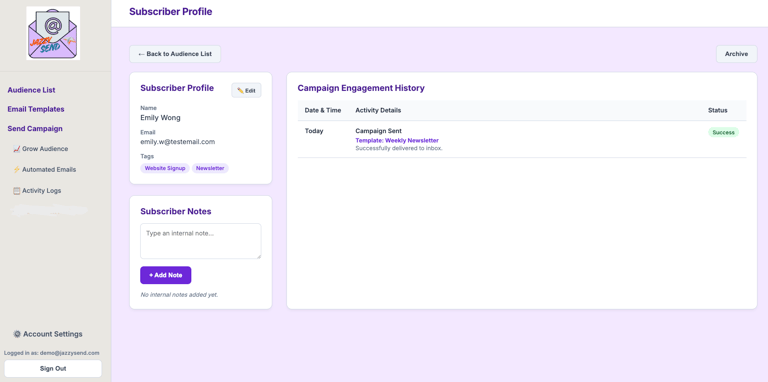Open Activity Logs menu item
The height and width of the screenshot is (382, 768).
(37, 191)
